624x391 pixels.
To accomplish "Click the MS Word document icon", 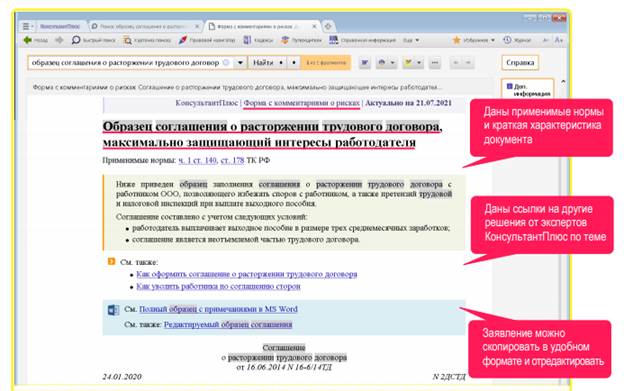I will (113, 310).
